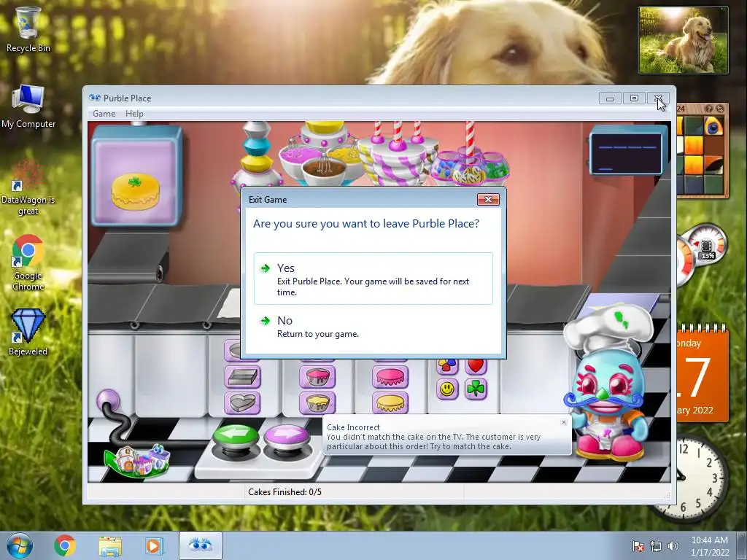
Task: Click Purble Place taskbar button
Action: coord(201,545)
